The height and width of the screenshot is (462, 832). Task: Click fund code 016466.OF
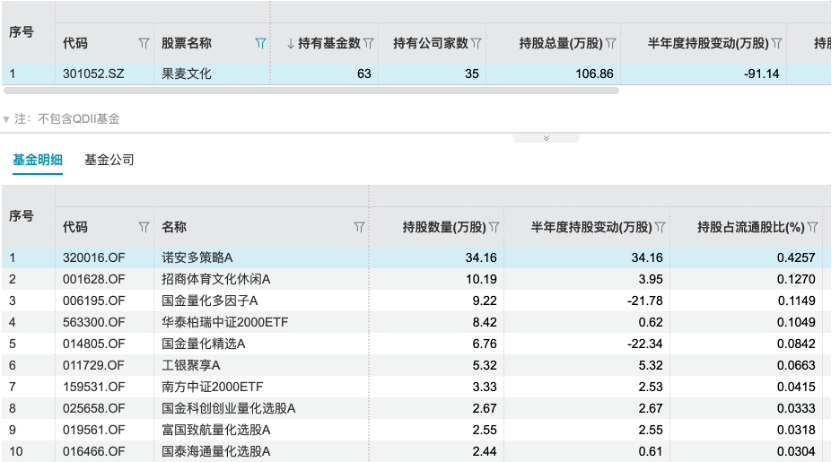point(94,451)
